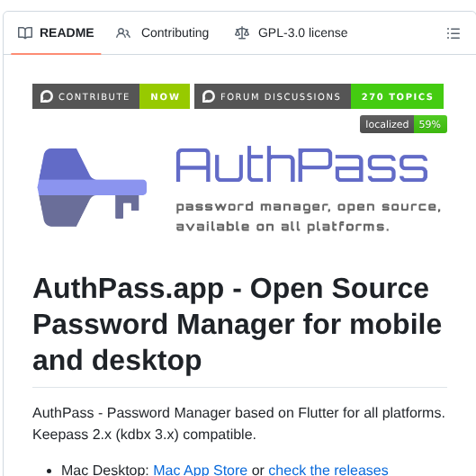Follow the check the releases link
476x476 pixels.
(x=328, y=470)
